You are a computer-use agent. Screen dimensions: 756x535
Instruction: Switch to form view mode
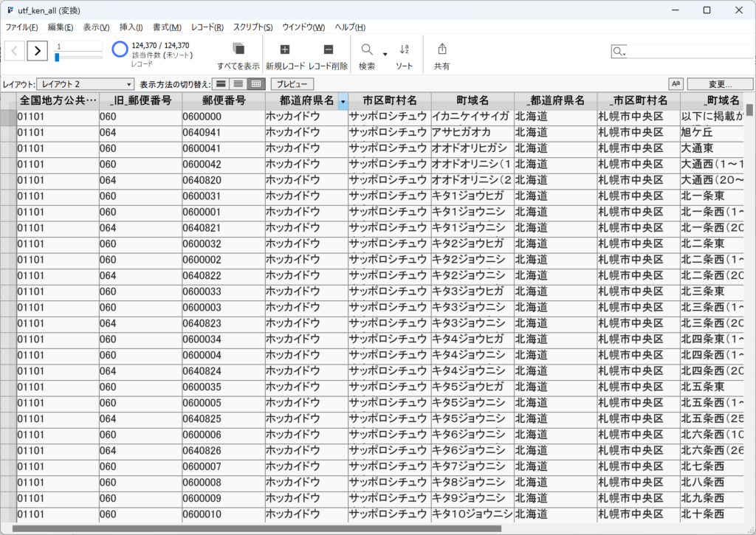[221, 84]
